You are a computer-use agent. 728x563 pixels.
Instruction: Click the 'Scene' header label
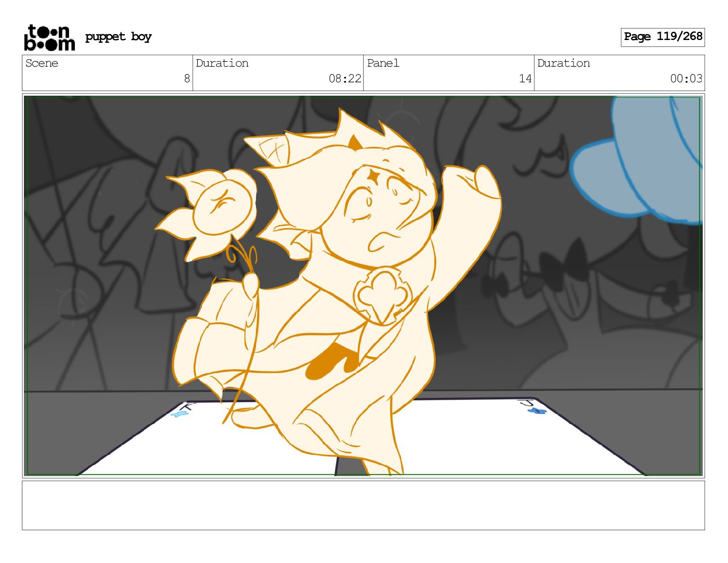tap(42, 63)
